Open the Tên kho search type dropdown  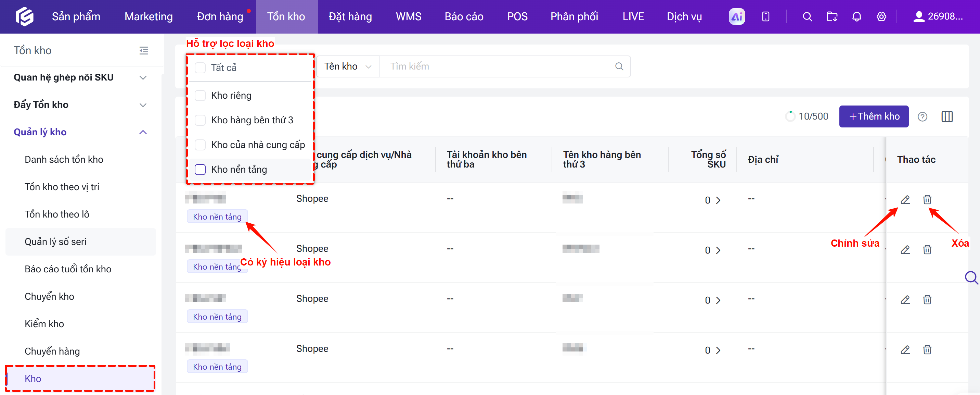(x=348, y=66)
